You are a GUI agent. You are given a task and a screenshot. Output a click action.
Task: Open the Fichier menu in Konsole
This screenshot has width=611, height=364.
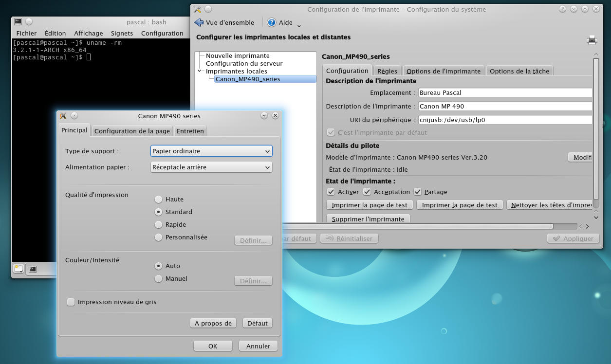pos(26,33)
